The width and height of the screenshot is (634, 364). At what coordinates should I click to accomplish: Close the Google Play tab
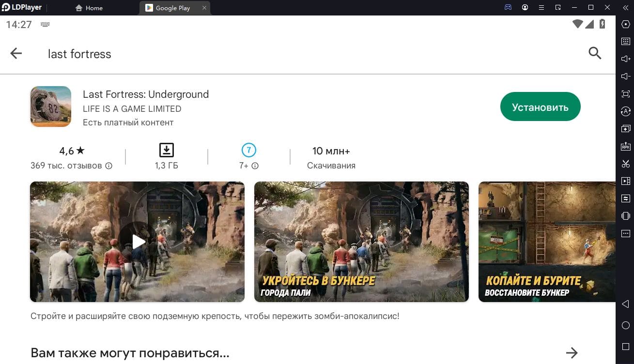click(204, 8)
